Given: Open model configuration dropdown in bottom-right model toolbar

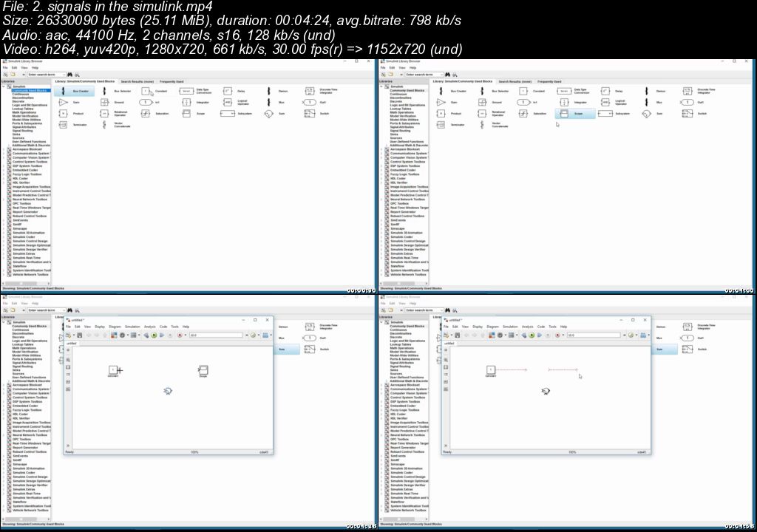Looking at the screenshot, I should tap(505, 335).
